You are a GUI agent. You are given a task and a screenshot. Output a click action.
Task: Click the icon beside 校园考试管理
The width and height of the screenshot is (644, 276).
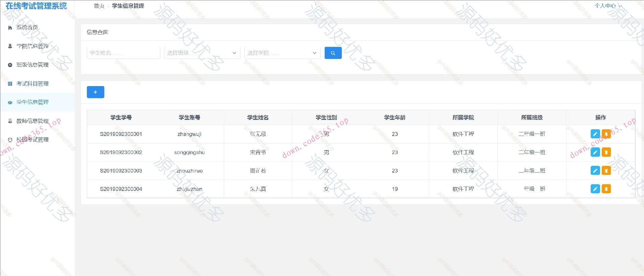[10, 140]
